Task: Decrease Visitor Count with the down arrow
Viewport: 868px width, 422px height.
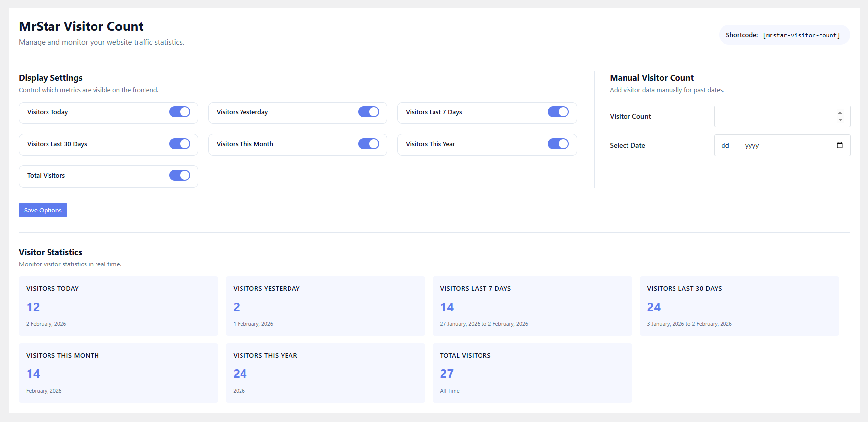Action: point(840,120)
